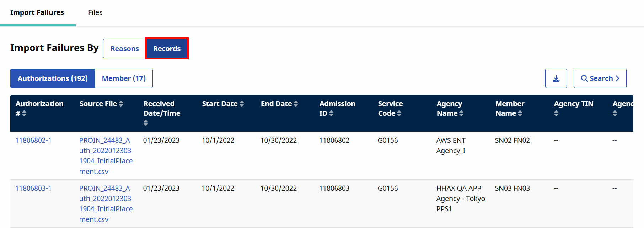Open authorization 11806802-1 link

coord(33,140)
